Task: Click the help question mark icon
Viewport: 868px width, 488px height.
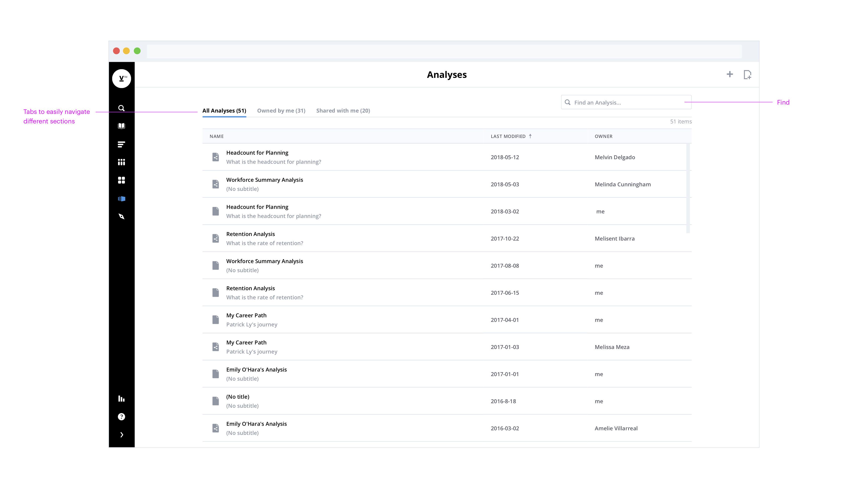Action: [x=122, y=416]
